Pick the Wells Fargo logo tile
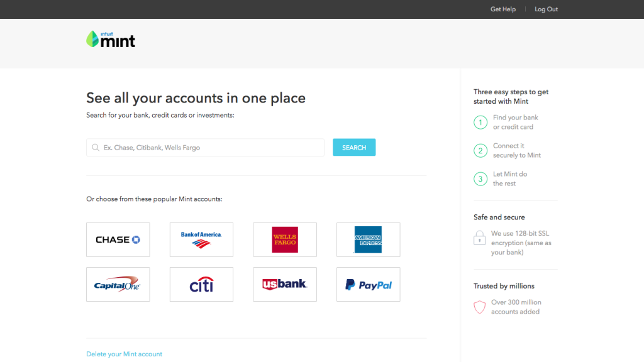The image size is (644, 362). pos(285,239)
